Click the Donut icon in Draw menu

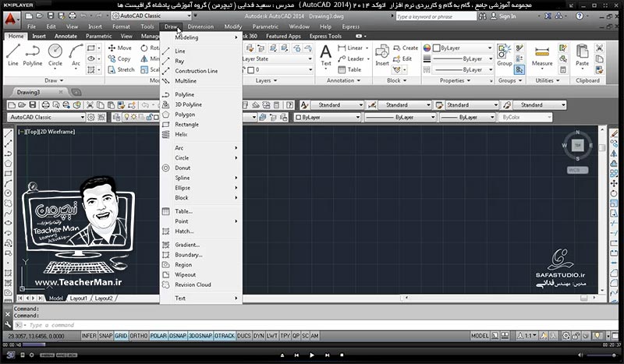(x=166, y=168)
